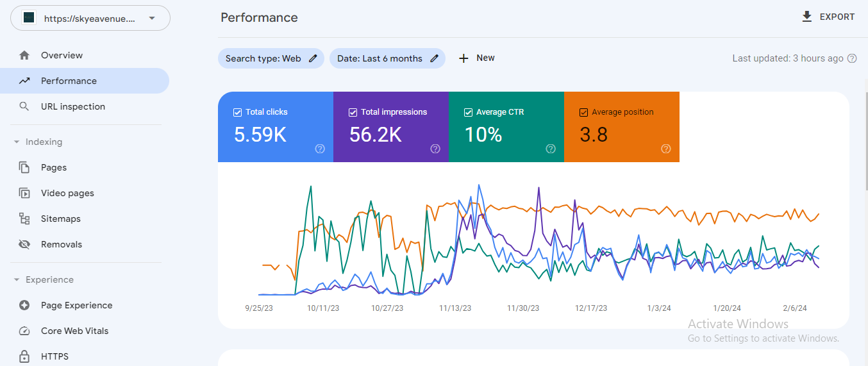
Task: Open Core Web Vitals report
Action: point(85,331)
